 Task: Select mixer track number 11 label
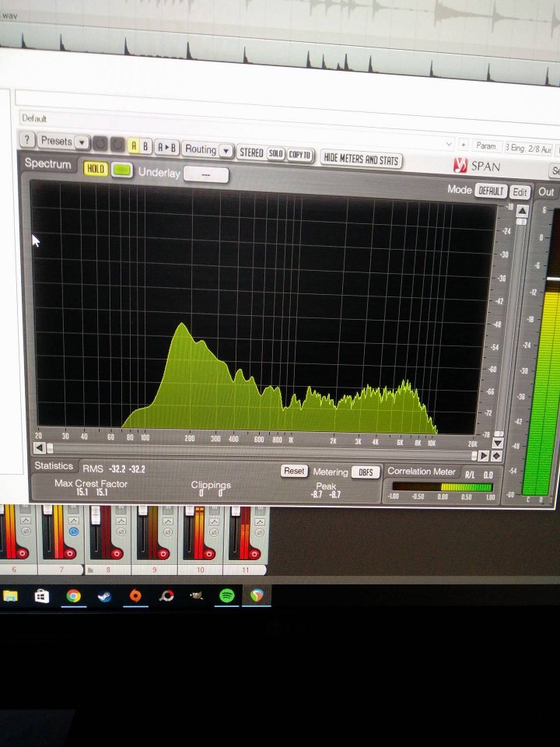click(x=245, y=570)
